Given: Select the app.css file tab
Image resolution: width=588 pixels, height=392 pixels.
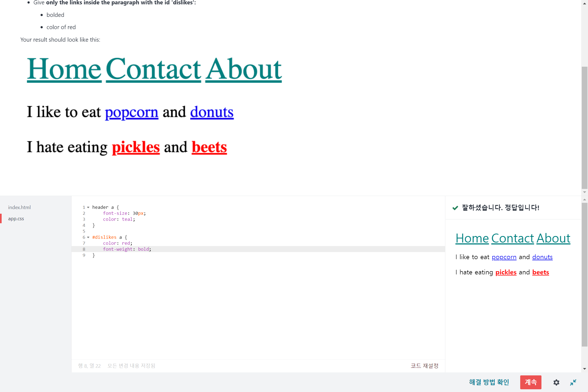Looking at the screenshot, I should pyautogui.click(x=16, y=219).
